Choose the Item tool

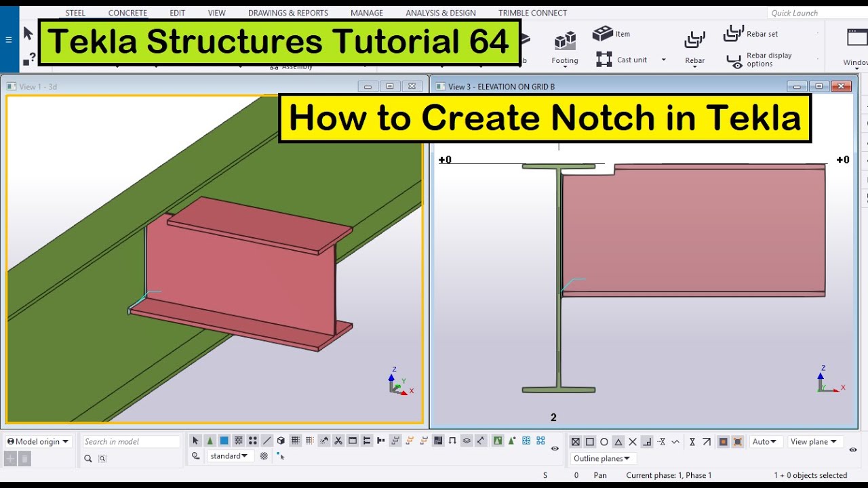click(611, 33)
